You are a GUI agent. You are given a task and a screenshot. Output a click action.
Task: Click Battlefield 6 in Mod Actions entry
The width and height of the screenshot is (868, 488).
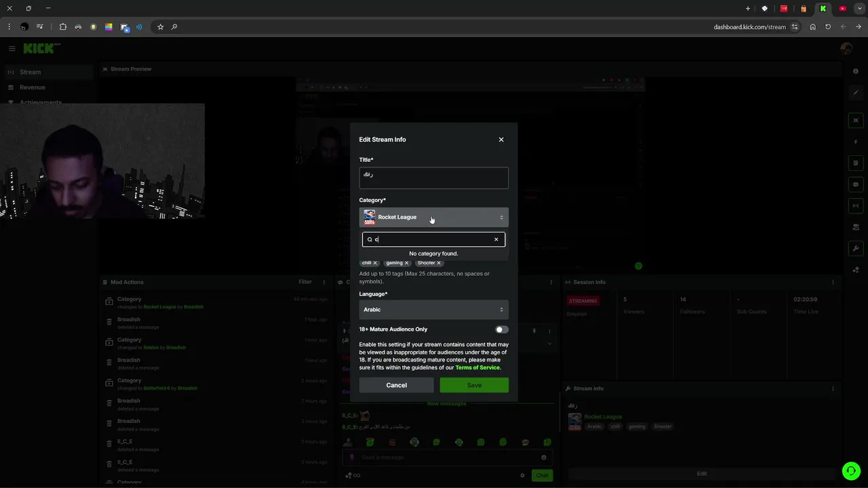157,388
